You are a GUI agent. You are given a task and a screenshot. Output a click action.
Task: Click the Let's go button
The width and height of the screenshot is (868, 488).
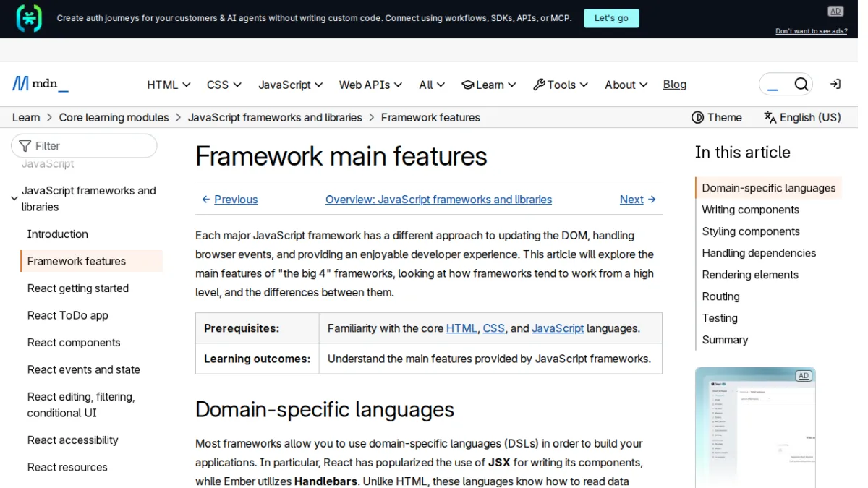[611, 18]
